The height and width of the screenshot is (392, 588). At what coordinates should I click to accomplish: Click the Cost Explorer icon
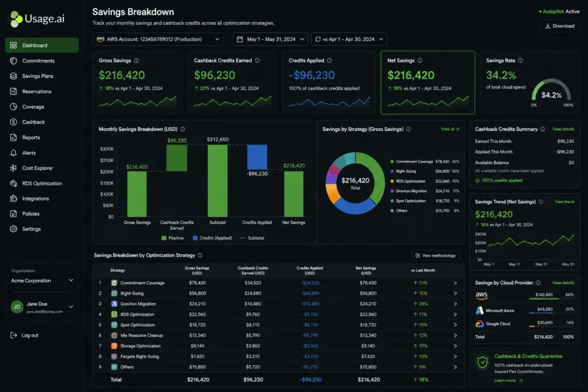(x=14, y=168)
